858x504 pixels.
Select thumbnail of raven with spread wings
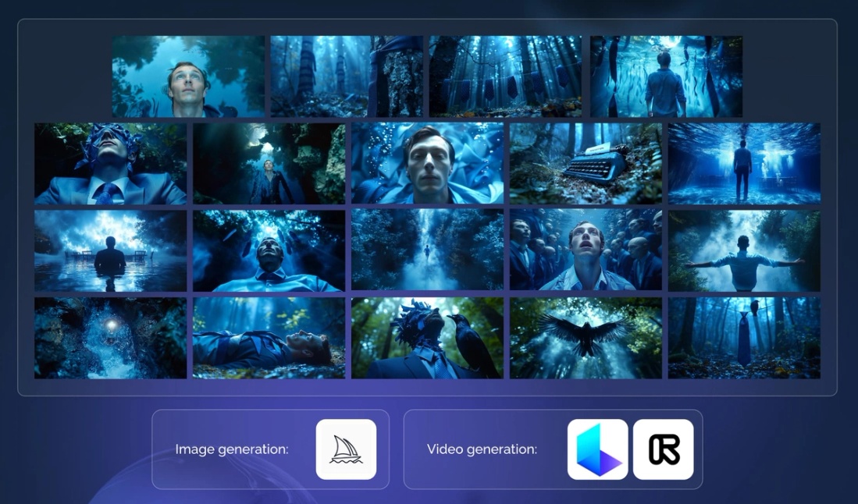[586, 338]
